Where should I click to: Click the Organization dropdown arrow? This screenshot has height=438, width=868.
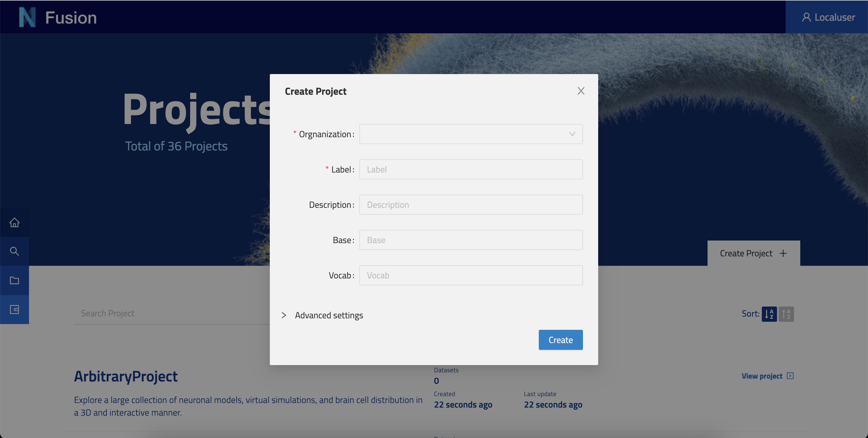[x=572, y=134]
